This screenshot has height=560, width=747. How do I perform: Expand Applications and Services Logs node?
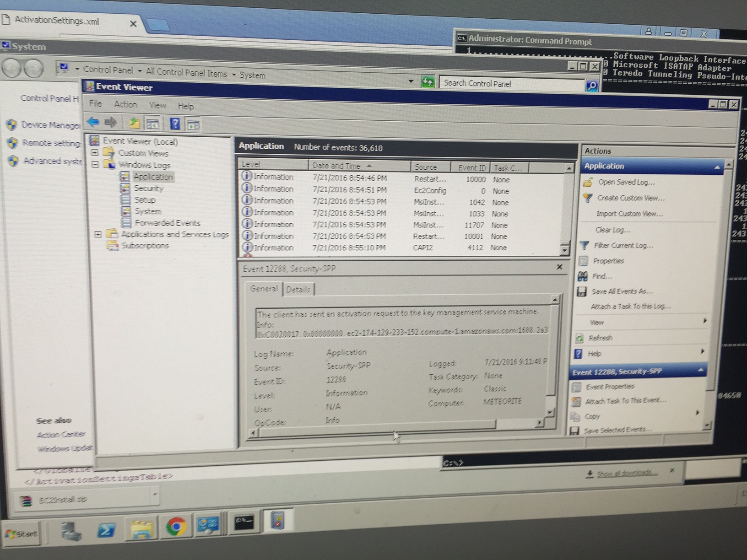(x=97, y=234)
